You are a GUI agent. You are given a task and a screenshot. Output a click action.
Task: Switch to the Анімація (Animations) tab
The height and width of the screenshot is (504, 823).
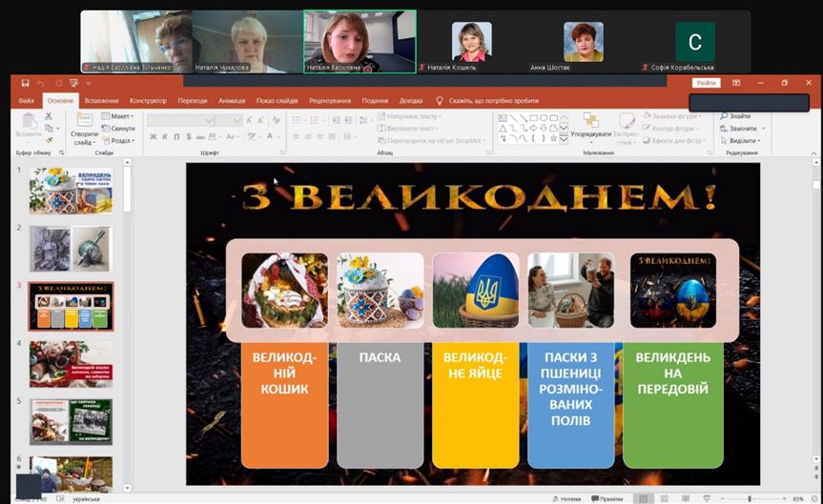coord(231,100)
